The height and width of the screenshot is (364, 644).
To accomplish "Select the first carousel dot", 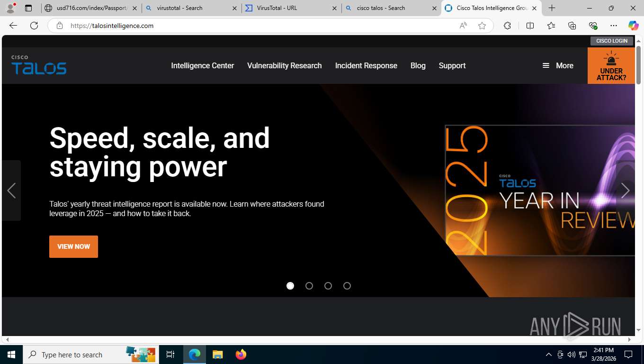I will pos(290,286).
